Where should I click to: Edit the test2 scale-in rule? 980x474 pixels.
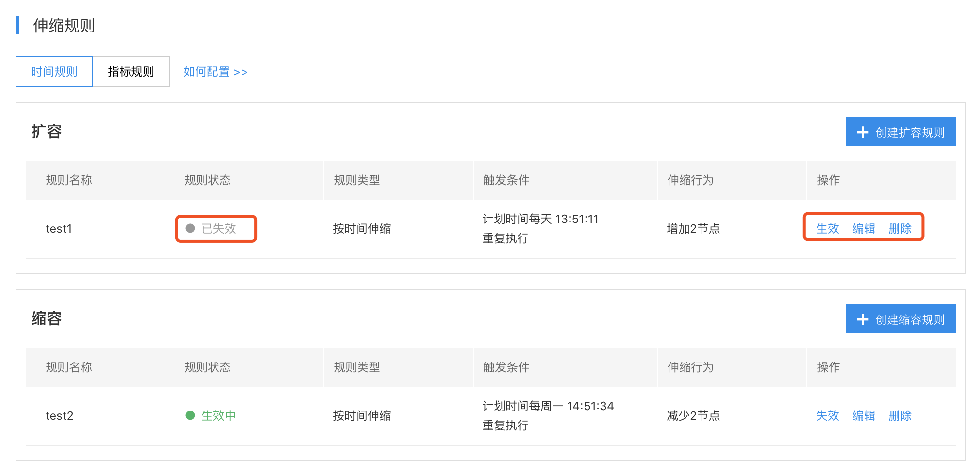864,415
